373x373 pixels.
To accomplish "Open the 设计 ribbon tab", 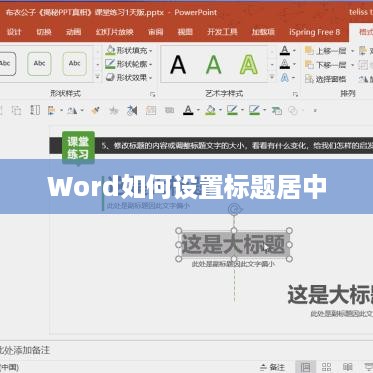I will click(x=14, y=32).
